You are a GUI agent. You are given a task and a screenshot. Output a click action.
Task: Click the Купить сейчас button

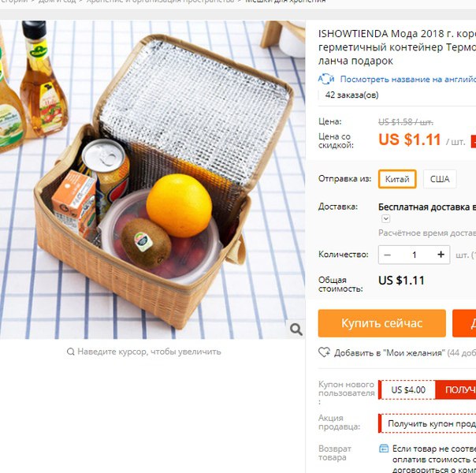point(382,323)
